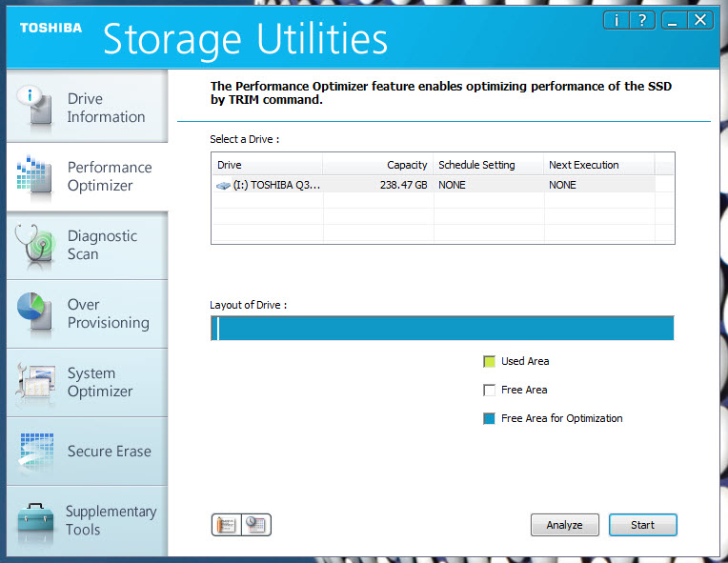This screenshot has height=563, width=728.
Task: Click the Schedule Setting column header
Action: (489, 165)
